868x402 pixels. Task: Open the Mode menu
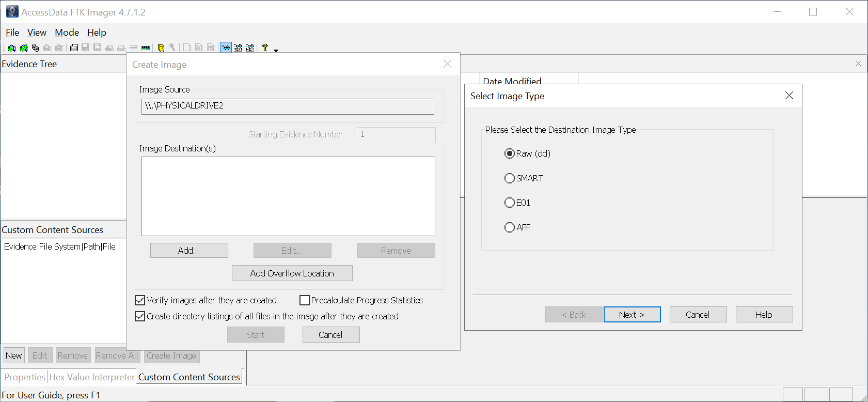pyautogui.click(x=67, y=33)
